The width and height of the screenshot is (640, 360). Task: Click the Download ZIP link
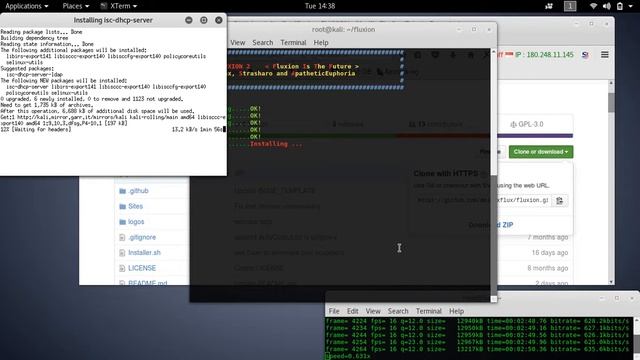[x=491, y=225]
